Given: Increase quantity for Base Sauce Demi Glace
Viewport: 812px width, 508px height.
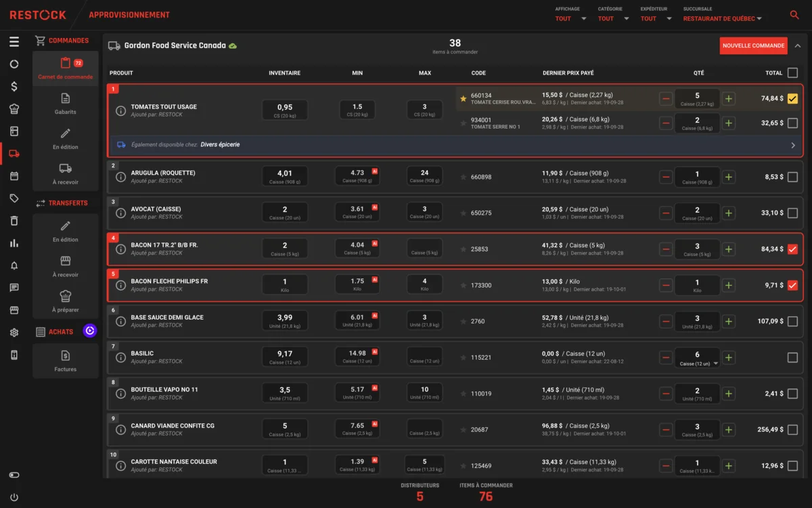Looking at the screenshot, I should [729, 321].
